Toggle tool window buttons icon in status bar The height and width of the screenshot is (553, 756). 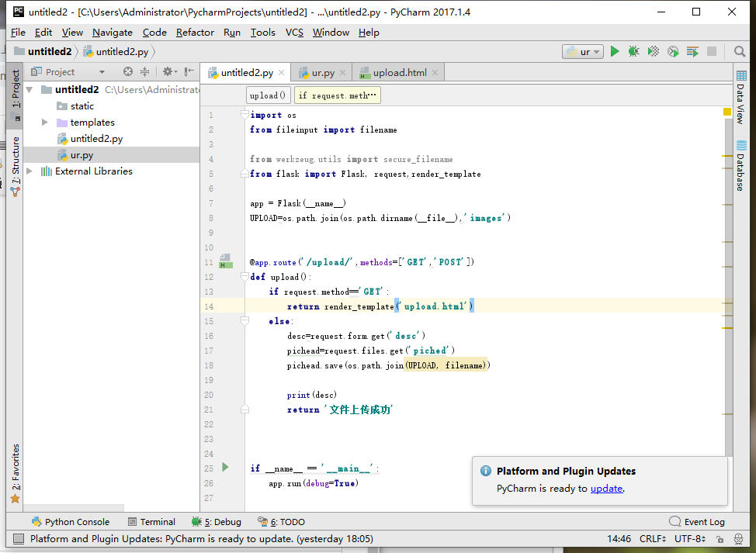pyautogui.click(x=19, y=538)
